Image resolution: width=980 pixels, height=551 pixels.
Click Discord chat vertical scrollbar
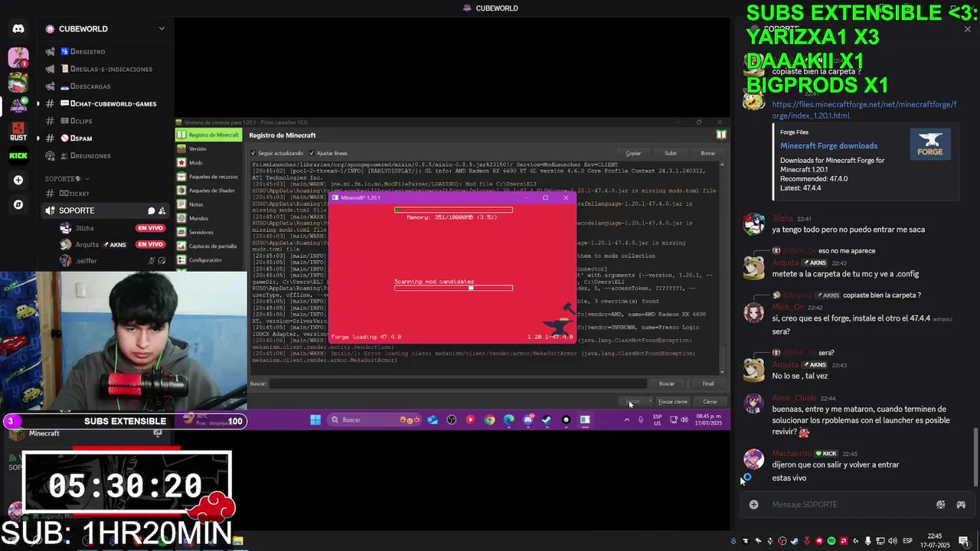pos(975,458)
